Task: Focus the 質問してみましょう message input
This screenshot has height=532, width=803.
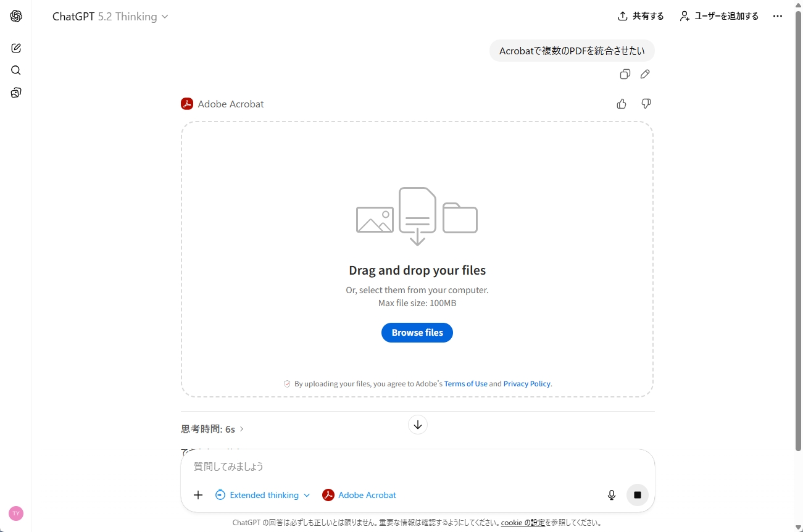Action: tap(417, 467)
